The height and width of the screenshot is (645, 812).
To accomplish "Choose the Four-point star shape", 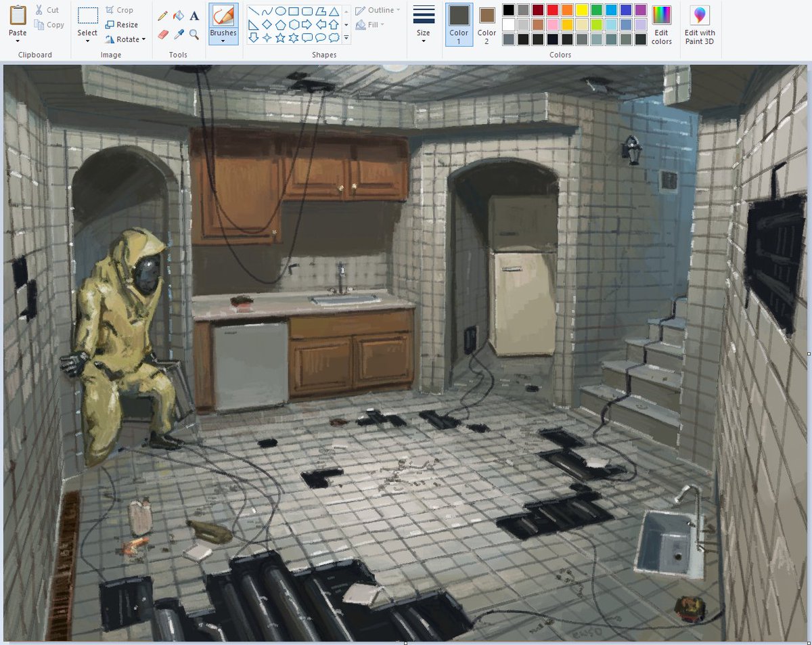I will click(x=267, y=37).
